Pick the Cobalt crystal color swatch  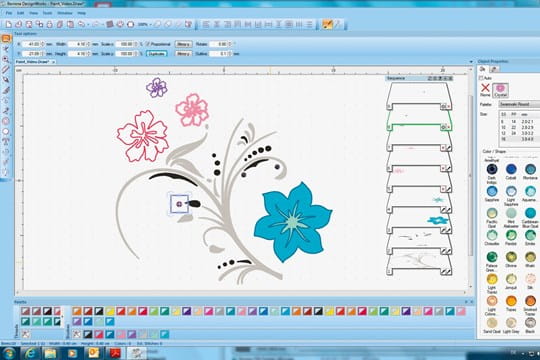[511, 171]
